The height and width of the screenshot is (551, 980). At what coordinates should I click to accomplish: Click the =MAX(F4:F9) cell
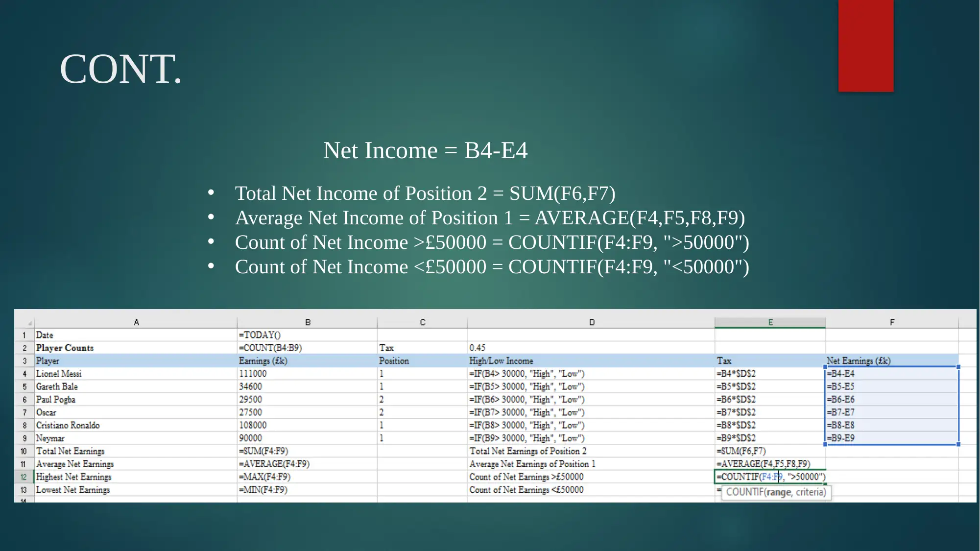[x=308, y=477]
